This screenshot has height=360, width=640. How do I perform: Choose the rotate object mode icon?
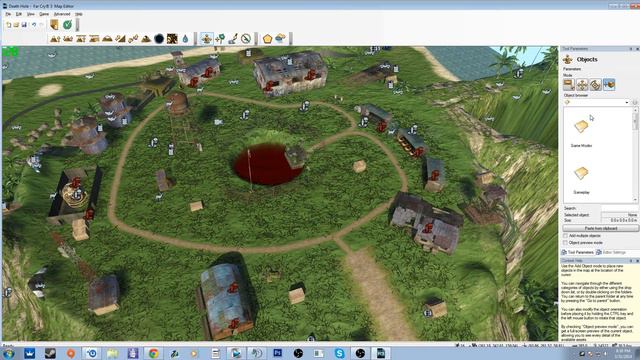pyautogui.click(x=596, y=84)
